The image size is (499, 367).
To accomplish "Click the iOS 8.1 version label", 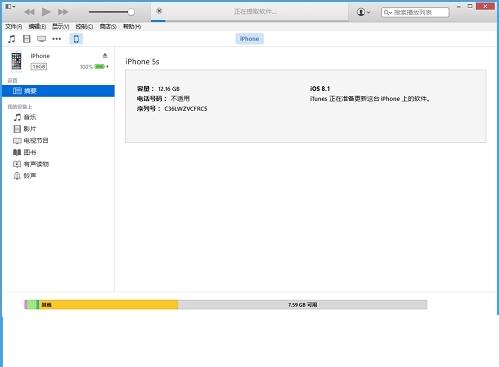I will pos(320,89).
